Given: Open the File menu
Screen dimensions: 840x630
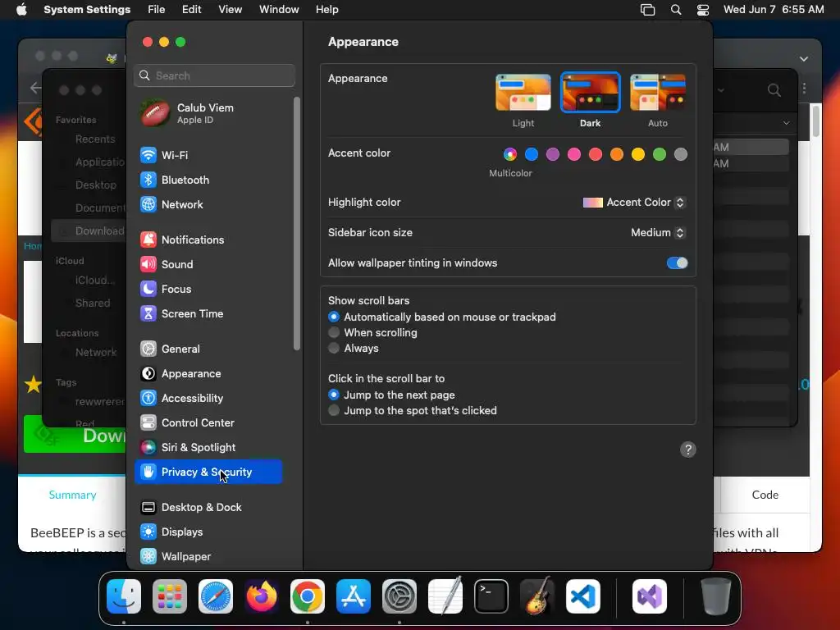Looking at the screenshot, I should (x=157, y=10).
